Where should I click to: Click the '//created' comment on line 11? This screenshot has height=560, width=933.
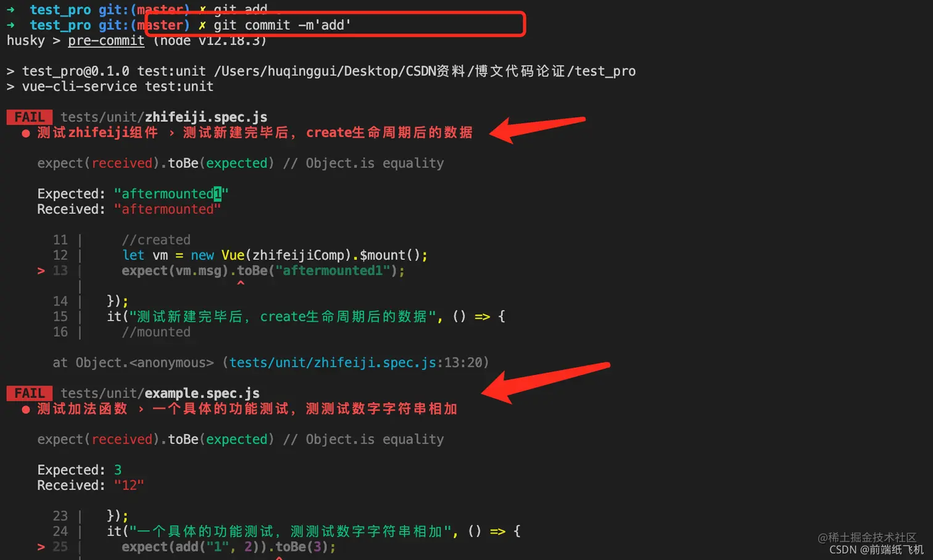tap(156, 240)
